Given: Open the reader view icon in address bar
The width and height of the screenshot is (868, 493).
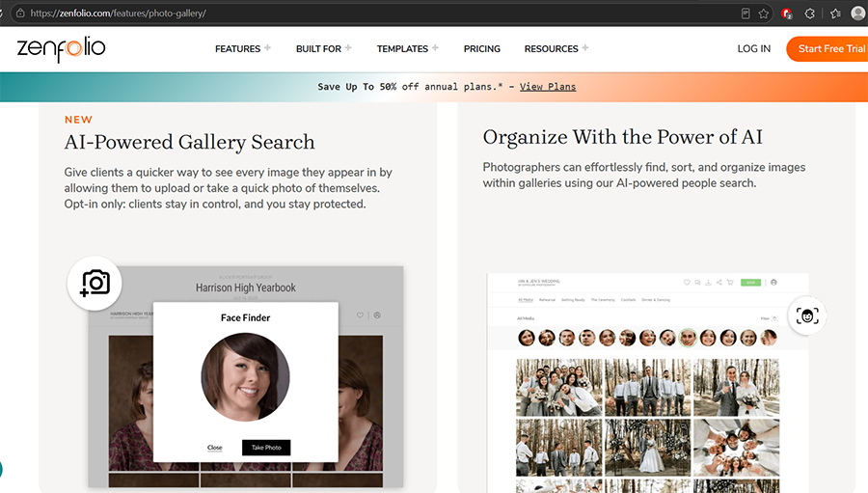Looking at the screenshot, I should 746,14.
